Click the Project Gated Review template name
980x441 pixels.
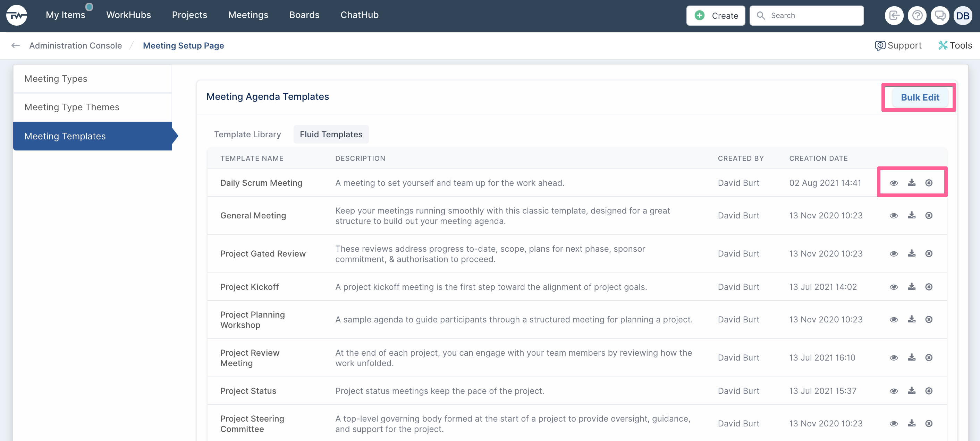pos(263,253)
